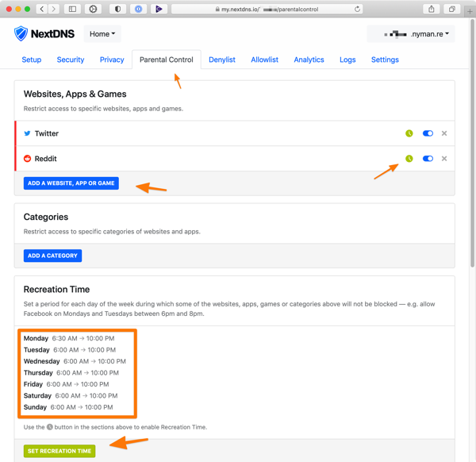Screen dimensions: 476x462
Task: Open the Analytics tab
Action: [309, 60]
